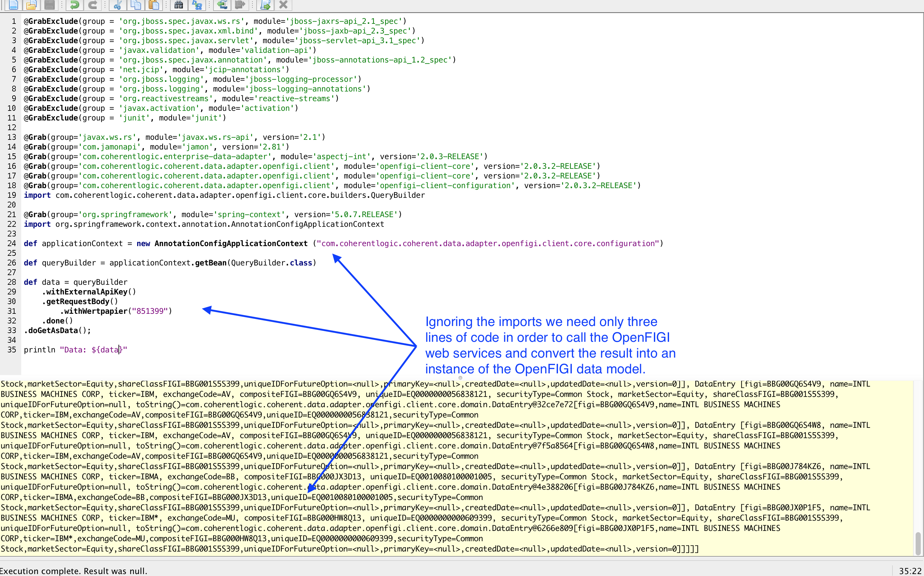
Task: Copy the selected text
Action: coord(136,5)
